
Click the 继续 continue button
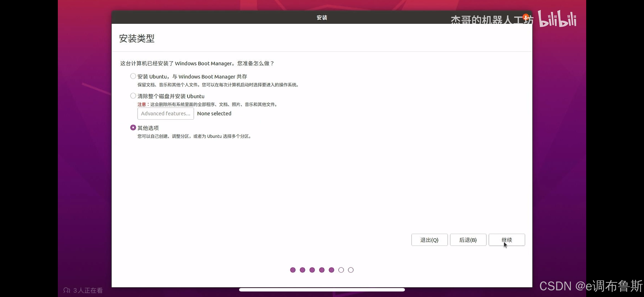click(507, 240)
